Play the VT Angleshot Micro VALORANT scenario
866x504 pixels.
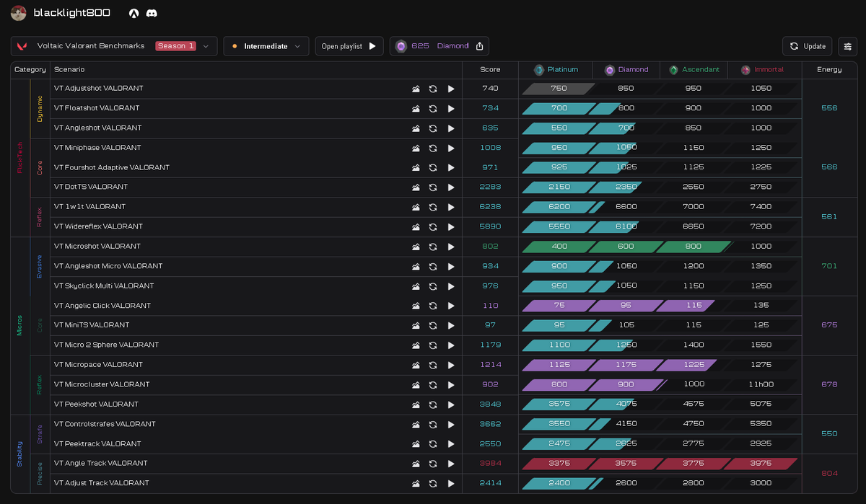(451, 266)
